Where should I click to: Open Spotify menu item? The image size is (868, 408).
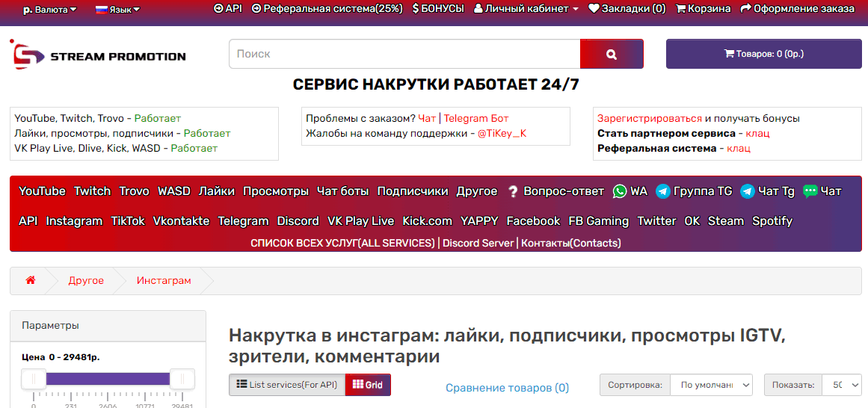pos(773,221)
